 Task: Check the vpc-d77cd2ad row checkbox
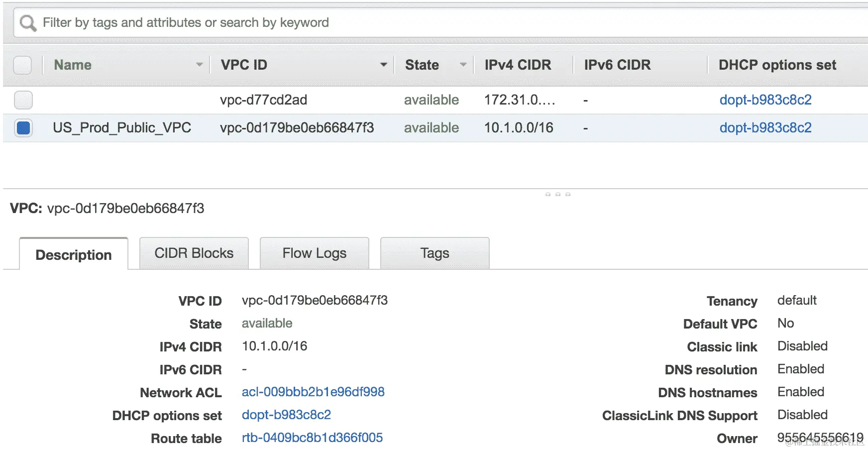coord(23,100)
